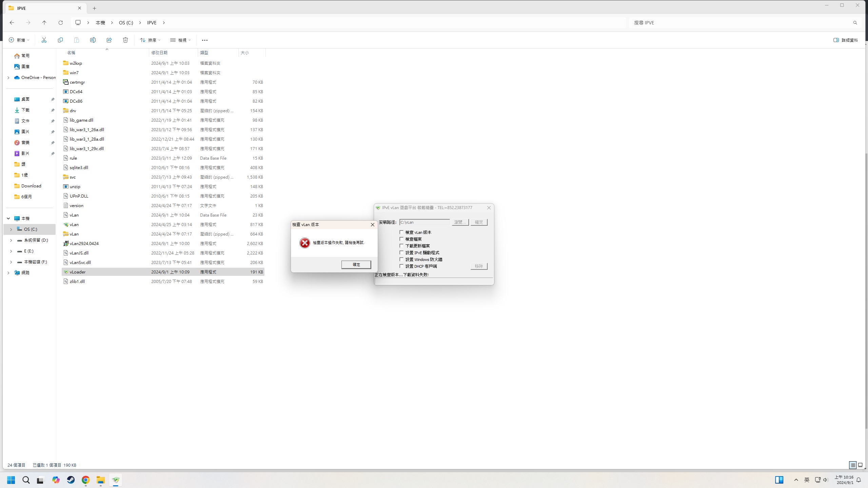Open the three-dots more options menu

pos(204,40)
